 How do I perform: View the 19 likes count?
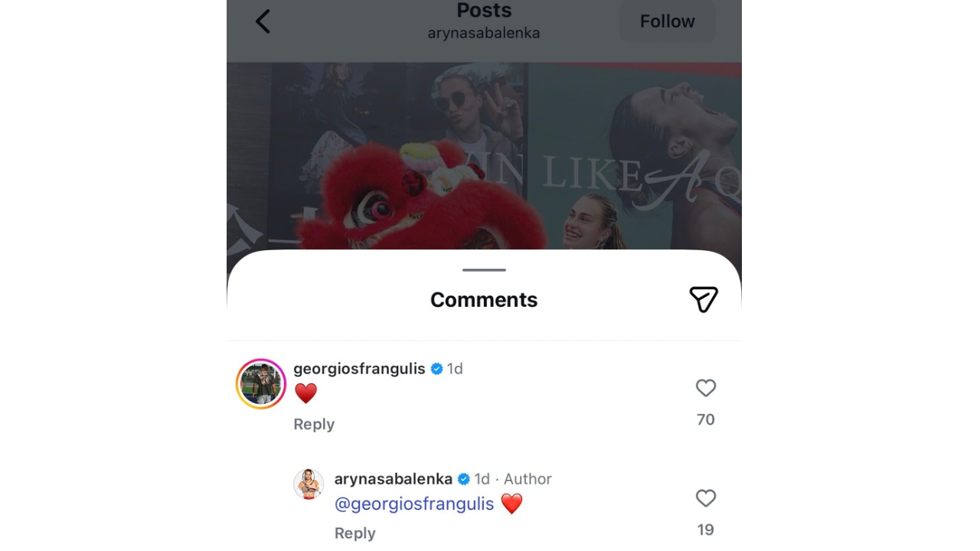click(x=705, y=530)
